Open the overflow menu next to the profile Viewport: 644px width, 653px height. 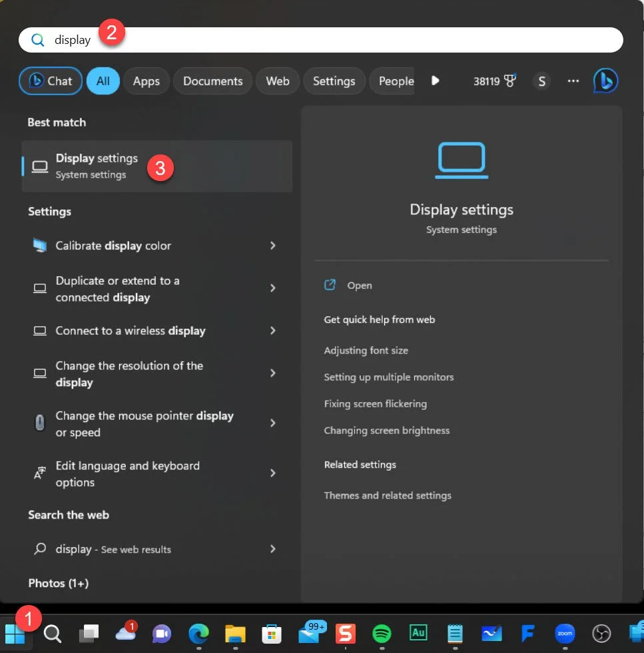pos(573,81)
